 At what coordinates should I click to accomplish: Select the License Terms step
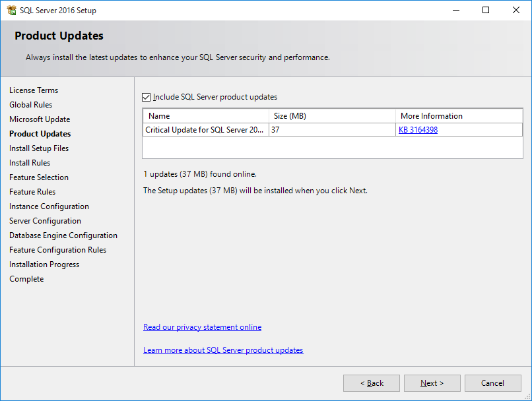click(34, 90)
